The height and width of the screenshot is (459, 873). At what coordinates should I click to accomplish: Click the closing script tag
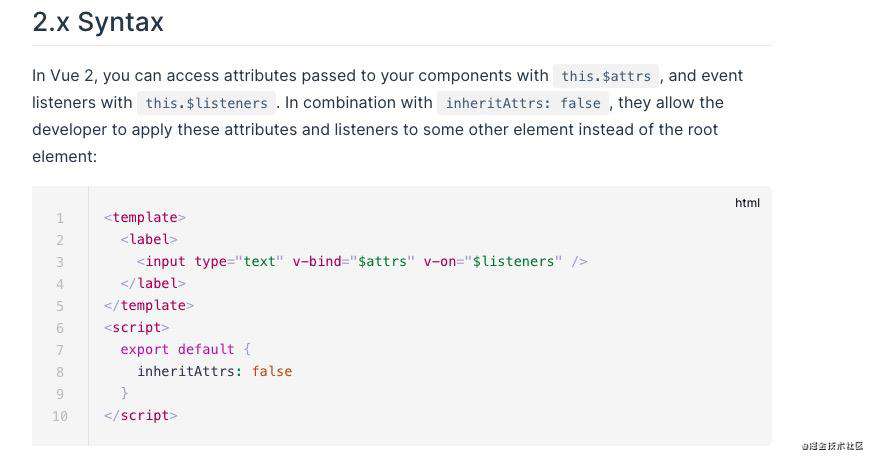pyautogui.click(x=140, y=416)
